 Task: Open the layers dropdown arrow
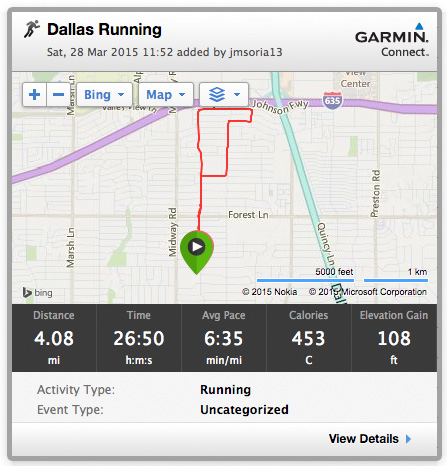point(237,95)
